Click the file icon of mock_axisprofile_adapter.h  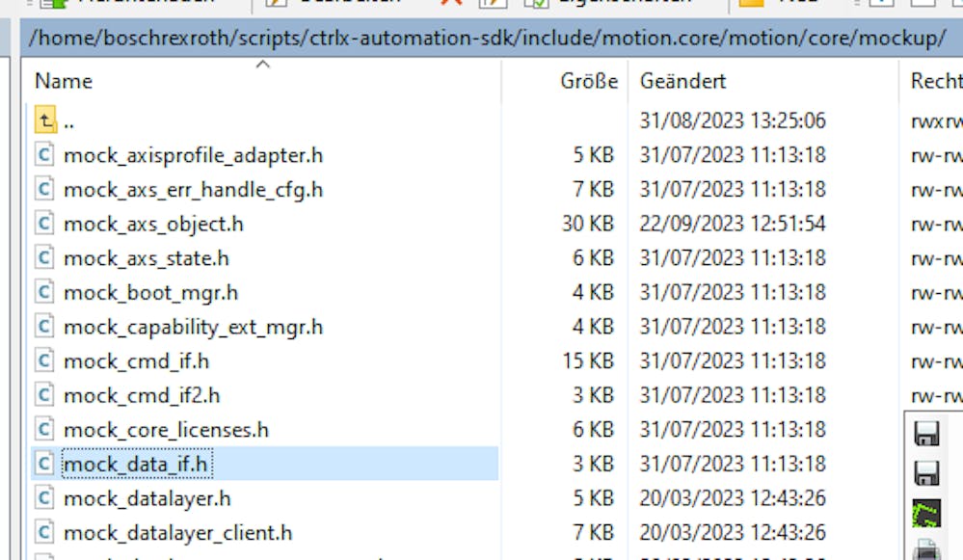pyautogui.click(x=43, y=154)
